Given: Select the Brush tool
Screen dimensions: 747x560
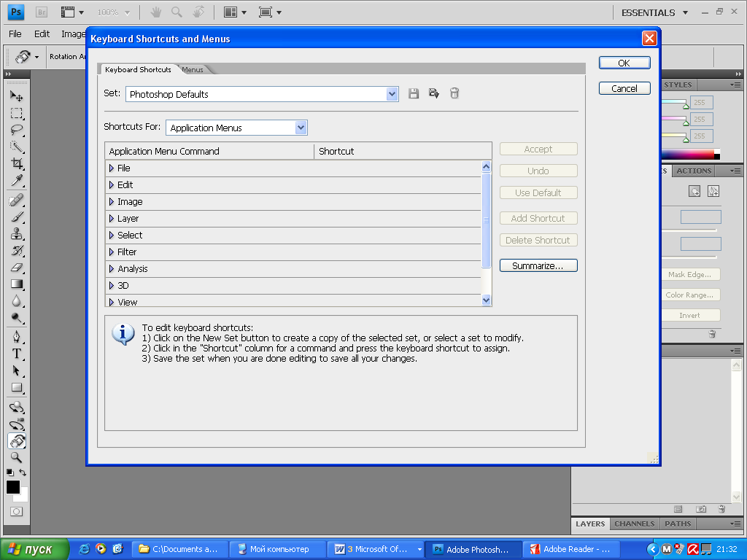Looking at the screenshot, I should point(17,217).
